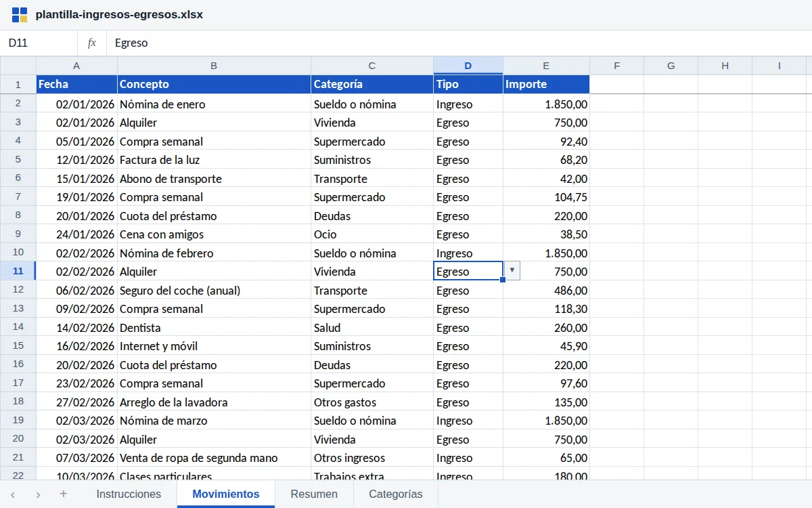This screenshot has width=812, height=508.
Task: Select row 1 header
Action: (18, 85)
